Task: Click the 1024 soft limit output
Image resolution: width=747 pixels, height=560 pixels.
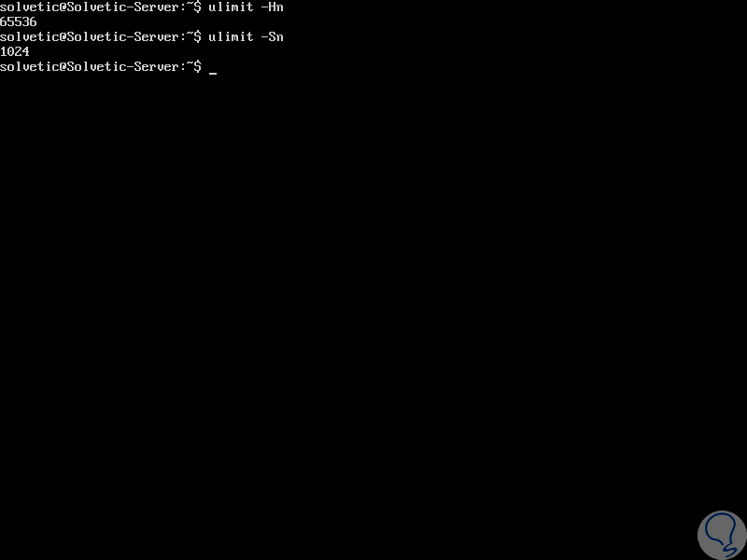Action: [15, 51]
